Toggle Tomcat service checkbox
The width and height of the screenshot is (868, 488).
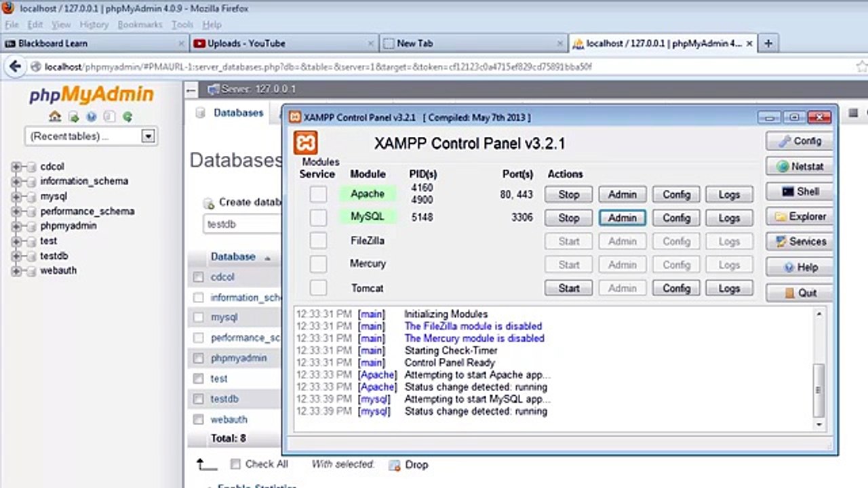[318, 288]
